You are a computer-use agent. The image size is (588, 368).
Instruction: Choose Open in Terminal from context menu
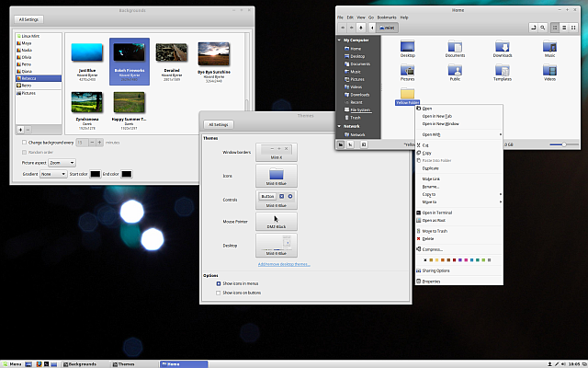[436, 213]
